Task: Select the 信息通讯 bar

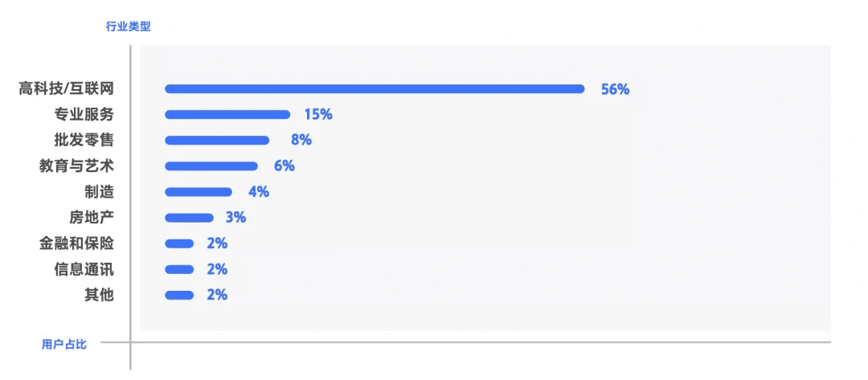Action: coord(179,269)
